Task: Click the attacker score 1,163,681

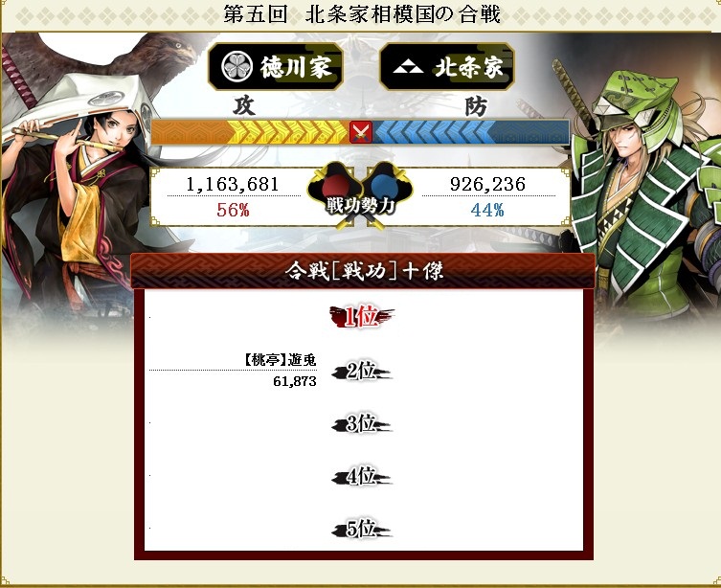Action: [x=233, y=185]
